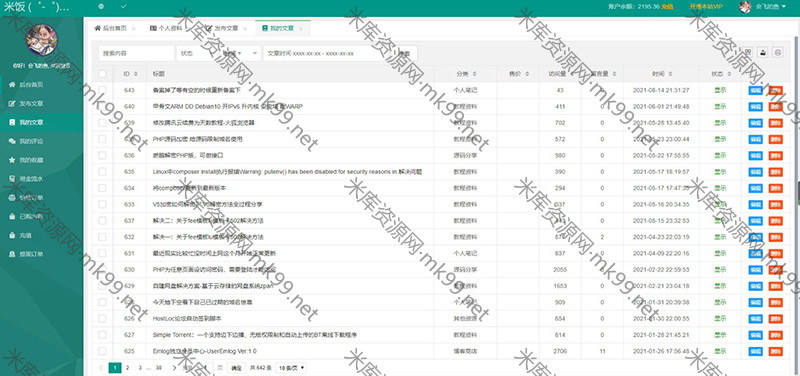The height and width of the screenshot is (376, 800).
Task: Edit the Emlog UserEmlog Ver.1.0 article
Action: click(756, 352)
